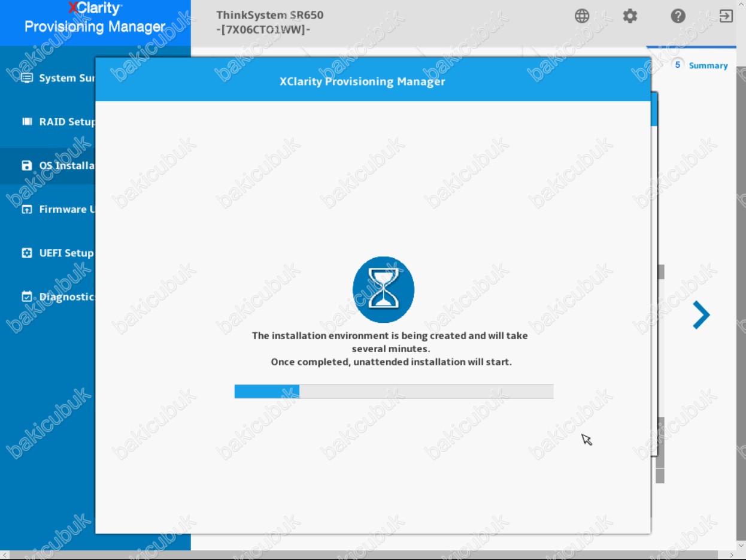The image size is (746, 560).
Task: Click the installation progress bar
Action: click(394, 392)
